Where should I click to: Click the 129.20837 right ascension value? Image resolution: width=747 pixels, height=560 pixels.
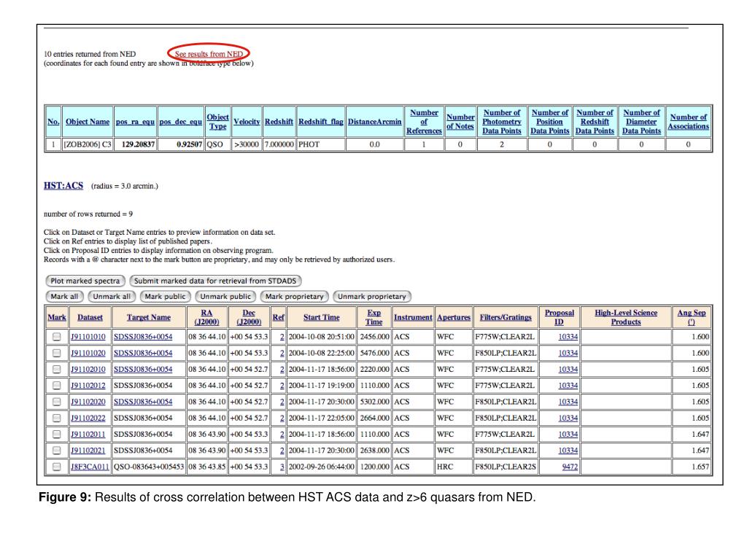click(139, 144)
